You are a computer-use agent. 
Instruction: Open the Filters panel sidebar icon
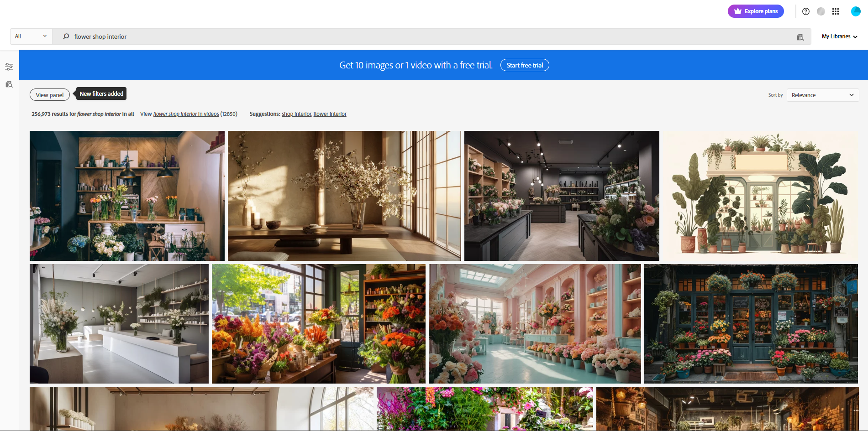click(9, 67)
